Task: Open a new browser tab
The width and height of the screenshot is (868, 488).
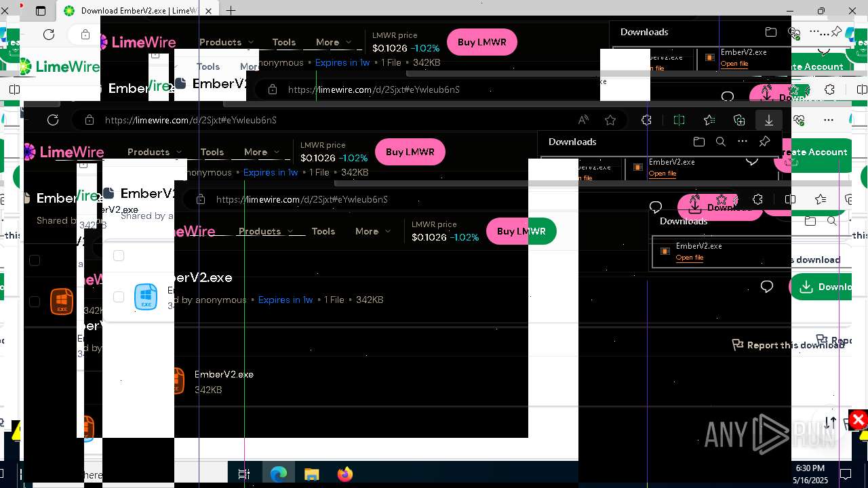Action: 231,11
